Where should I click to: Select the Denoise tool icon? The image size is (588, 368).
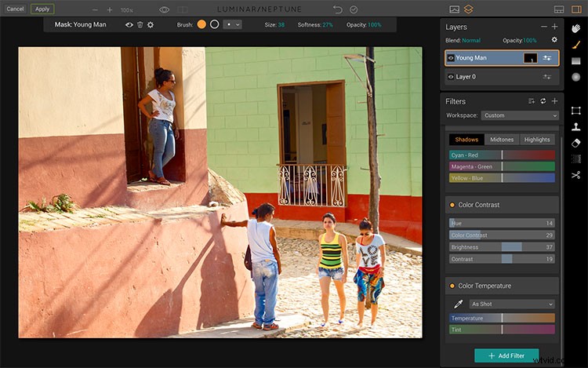[576, 159]
